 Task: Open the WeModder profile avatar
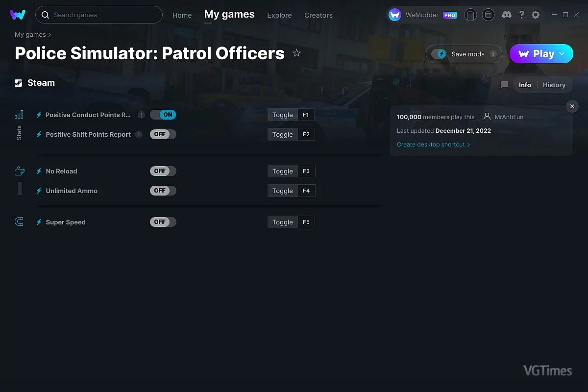pos(395,15)
